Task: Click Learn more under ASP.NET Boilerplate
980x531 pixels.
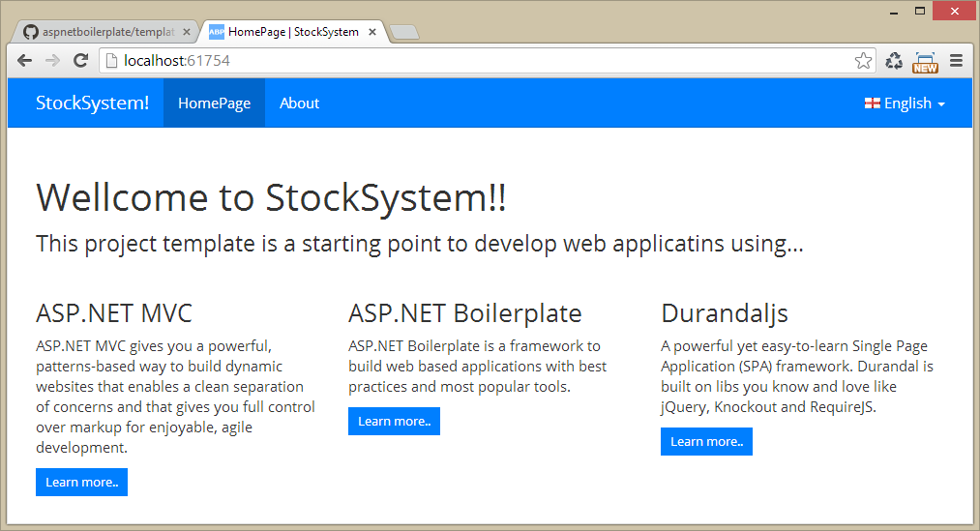Action: click(395, 421)
